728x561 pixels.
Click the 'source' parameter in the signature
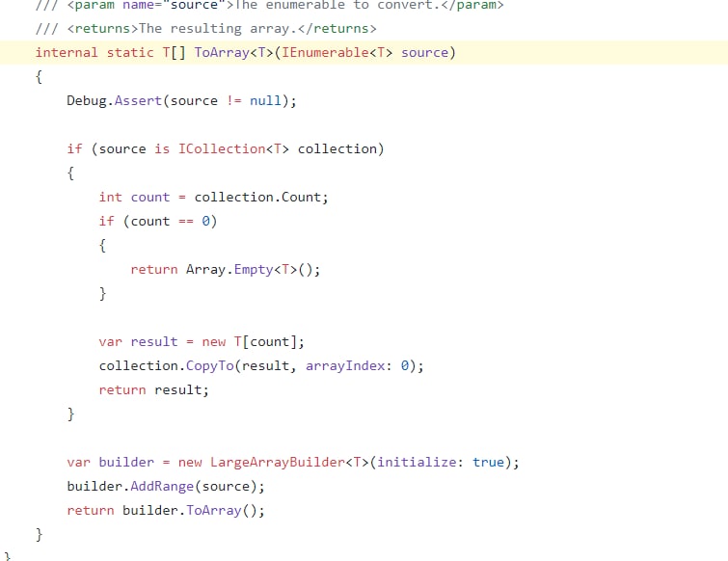coord(424,52)
